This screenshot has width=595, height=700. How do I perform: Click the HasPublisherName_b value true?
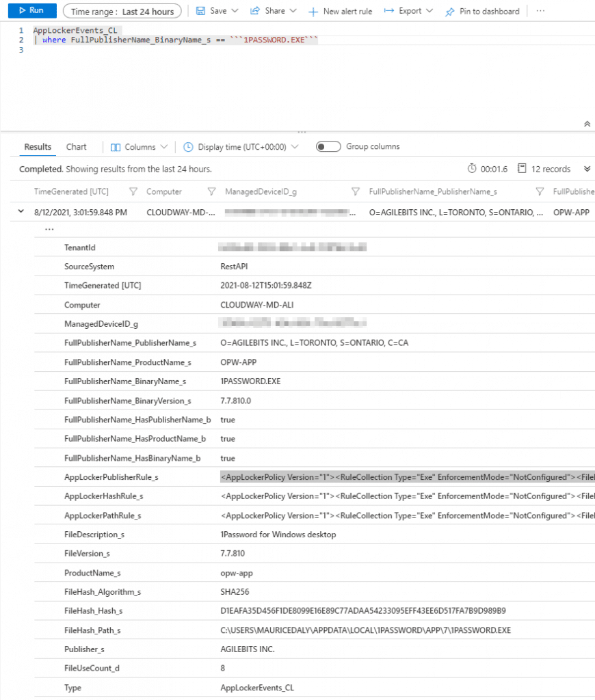pos(227,420)
